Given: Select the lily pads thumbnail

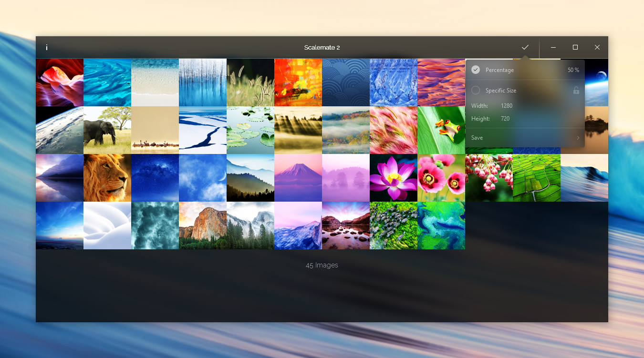Looking at the screenshot, I should [250, 130].
